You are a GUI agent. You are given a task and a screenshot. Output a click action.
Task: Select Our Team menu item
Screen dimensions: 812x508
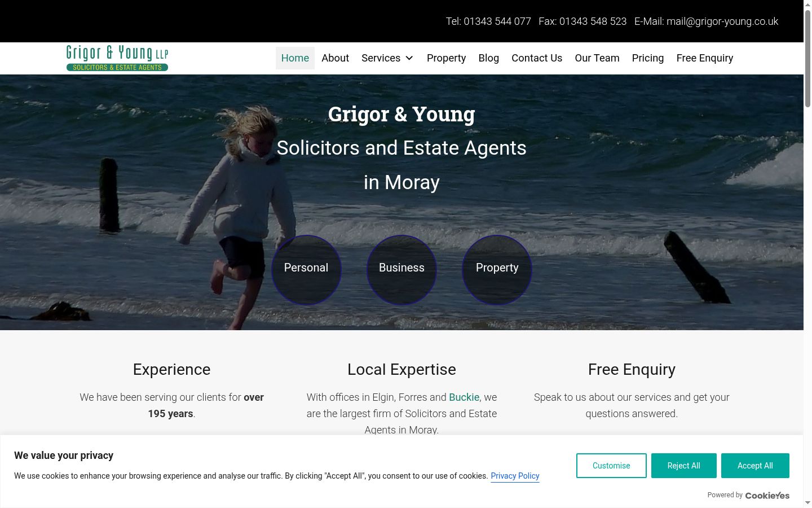point(597,58)
